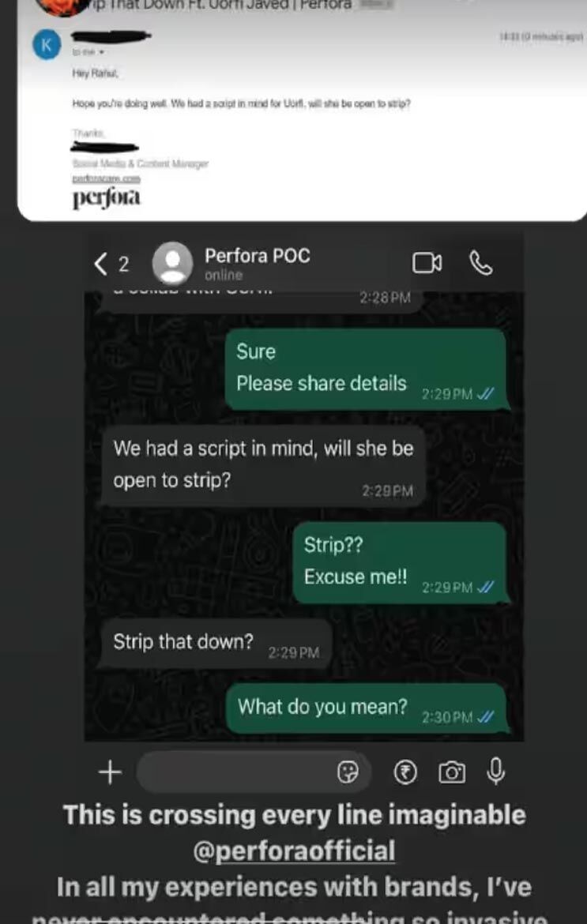Open the sticker picker in message box
Screen dimensions: 587x924
[x=348, y=772]
